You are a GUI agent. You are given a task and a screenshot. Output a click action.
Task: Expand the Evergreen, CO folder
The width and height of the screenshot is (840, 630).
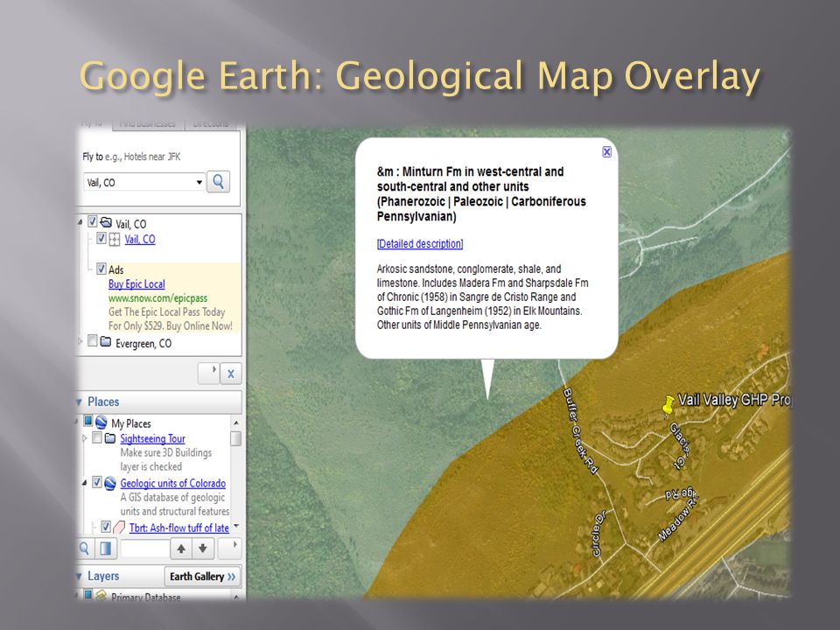click(80, 340)
